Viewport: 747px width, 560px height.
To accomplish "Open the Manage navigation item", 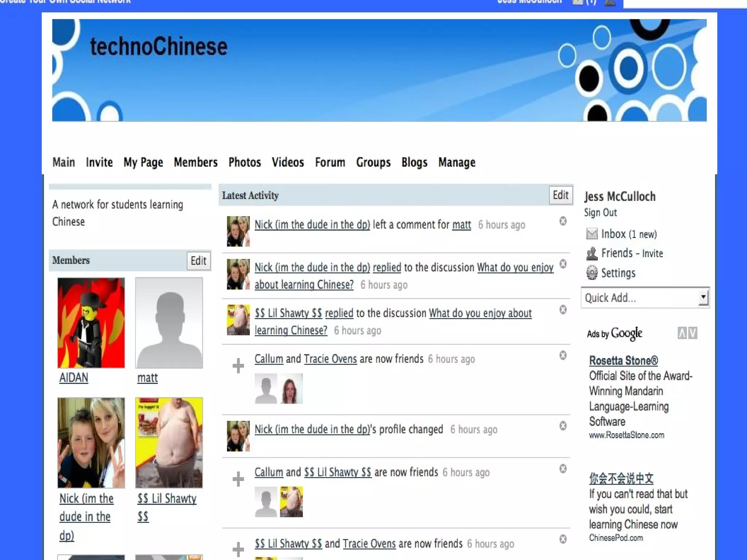I will [x=457, y=162].
